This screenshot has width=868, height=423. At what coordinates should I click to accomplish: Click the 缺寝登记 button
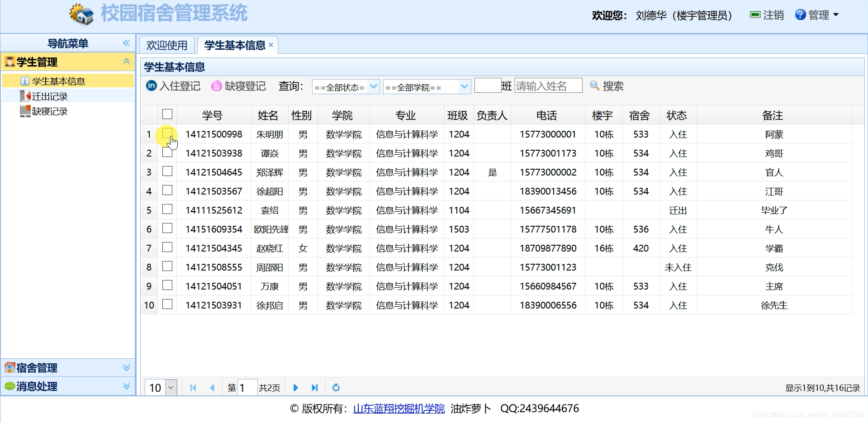pos(238,86)
